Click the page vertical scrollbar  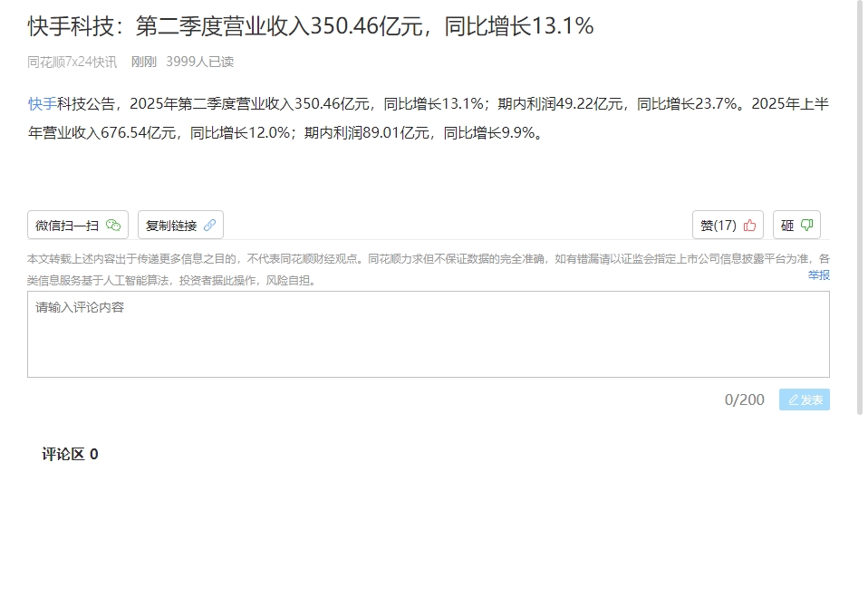coord(860,207)
